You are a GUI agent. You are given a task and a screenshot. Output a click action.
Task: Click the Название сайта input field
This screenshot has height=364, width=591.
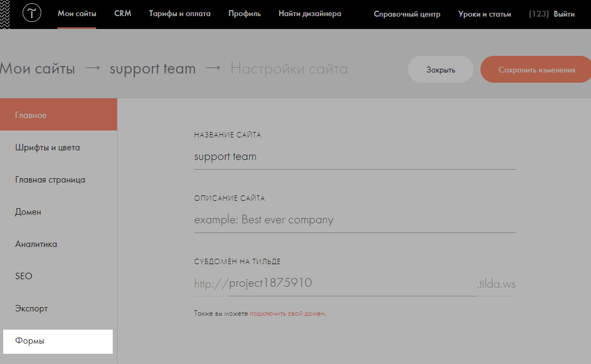click(x=355, y=157)
